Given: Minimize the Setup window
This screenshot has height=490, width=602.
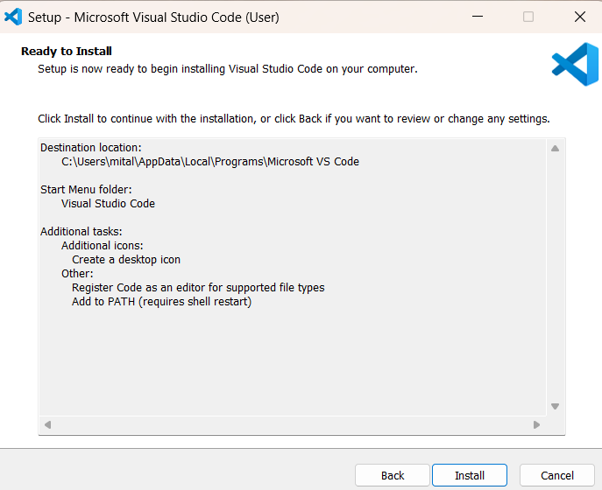Looking at the screenshot, I should pyautogui.click(x=477, y=17).
